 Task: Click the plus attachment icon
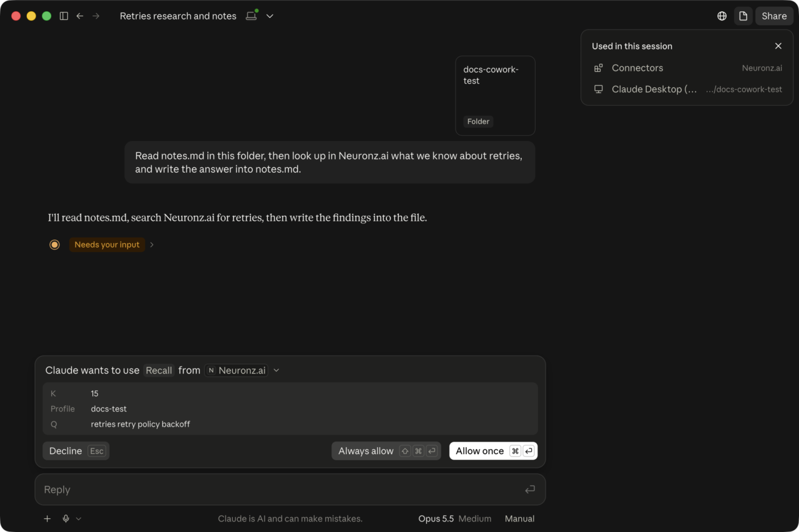(47, 518)
